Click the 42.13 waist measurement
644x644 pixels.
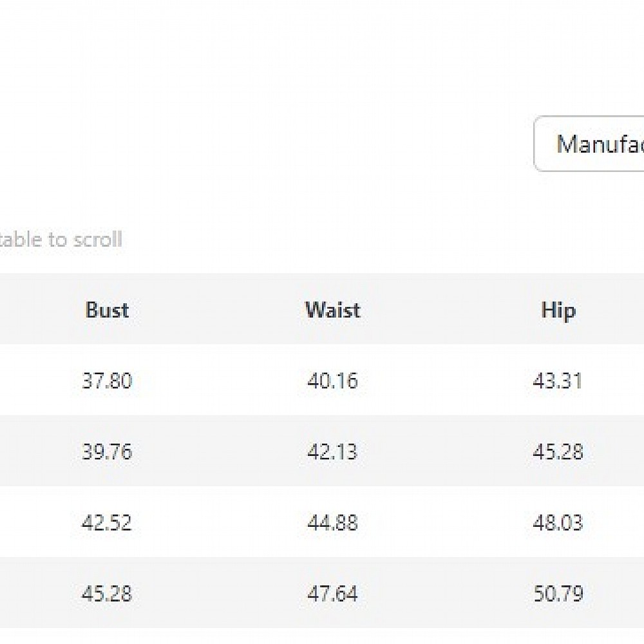tap(332, 451)
